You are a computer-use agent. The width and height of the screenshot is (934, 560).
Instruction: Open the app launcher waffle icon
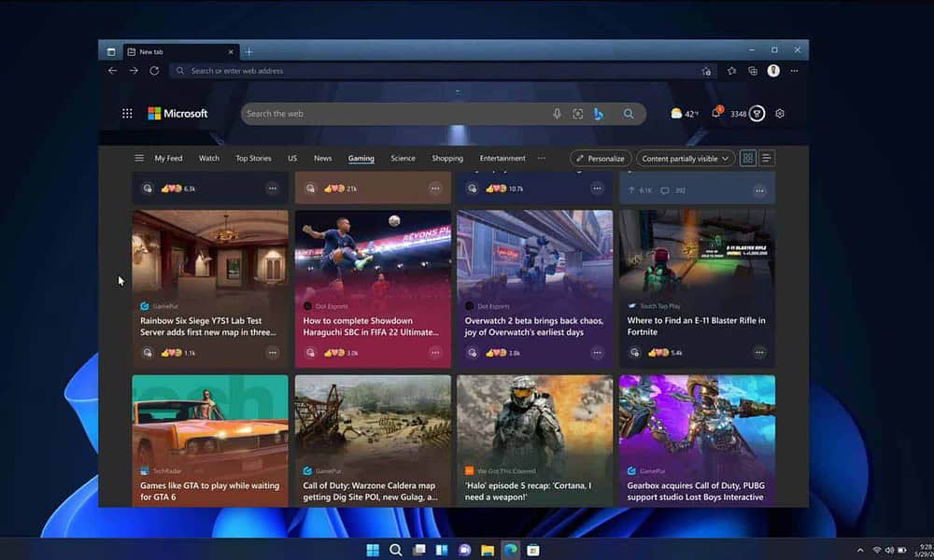127,113
